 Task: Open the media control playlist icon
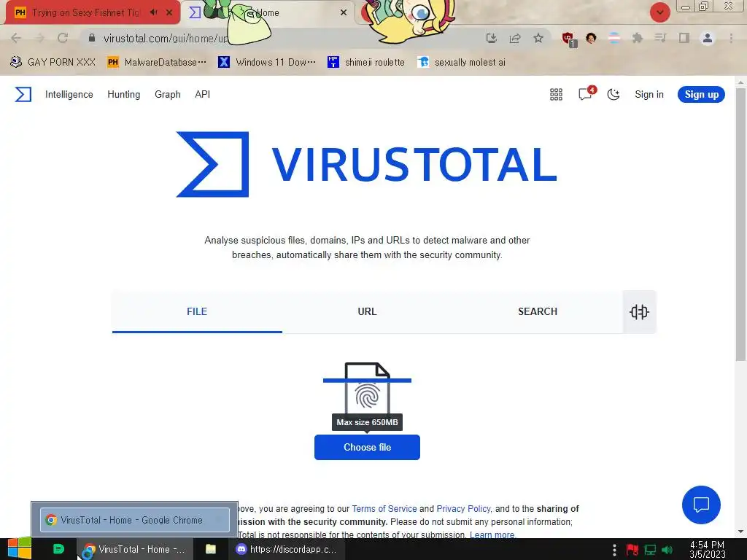pyautogui.click(x=660, y=38)
